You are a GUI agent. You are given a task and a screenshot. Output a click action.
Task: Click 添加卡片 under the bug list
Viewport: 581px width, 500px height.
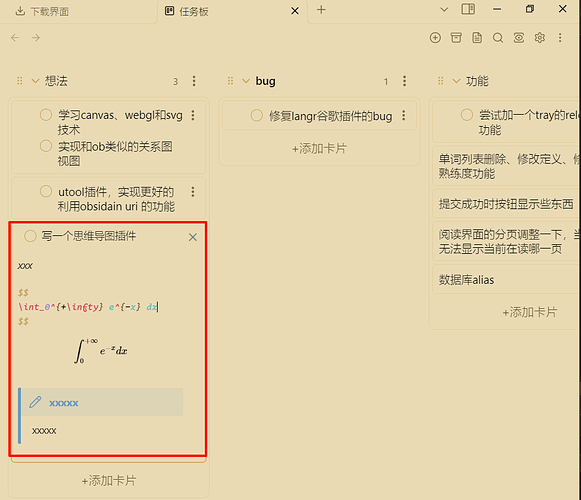pos(319,149)
